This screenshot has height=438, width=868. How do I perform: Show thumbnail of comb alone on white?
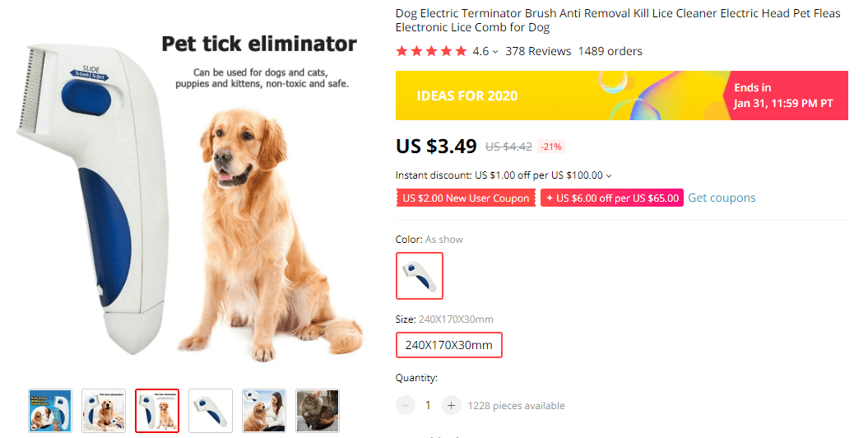(x=211, y=411)
